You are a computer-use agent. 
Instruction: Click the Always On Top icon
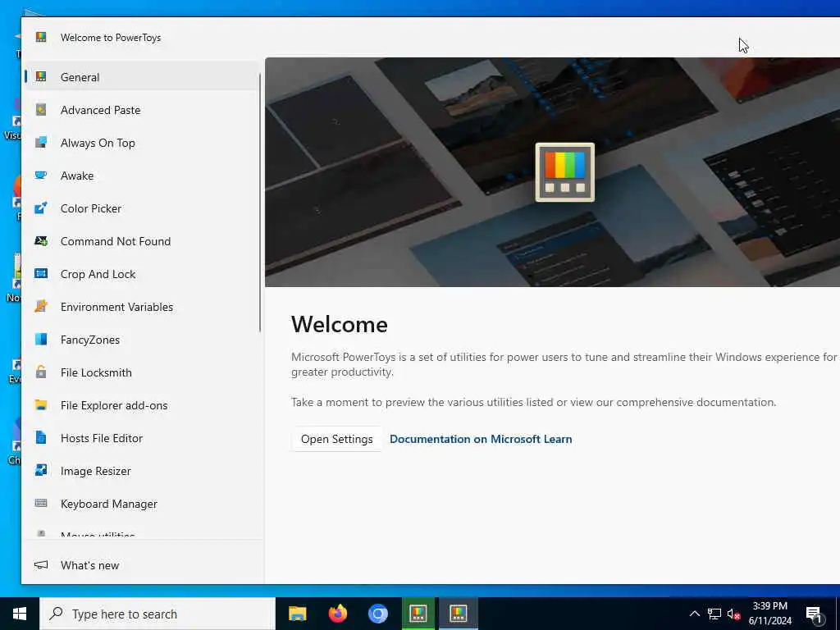(x=41, y=143)
